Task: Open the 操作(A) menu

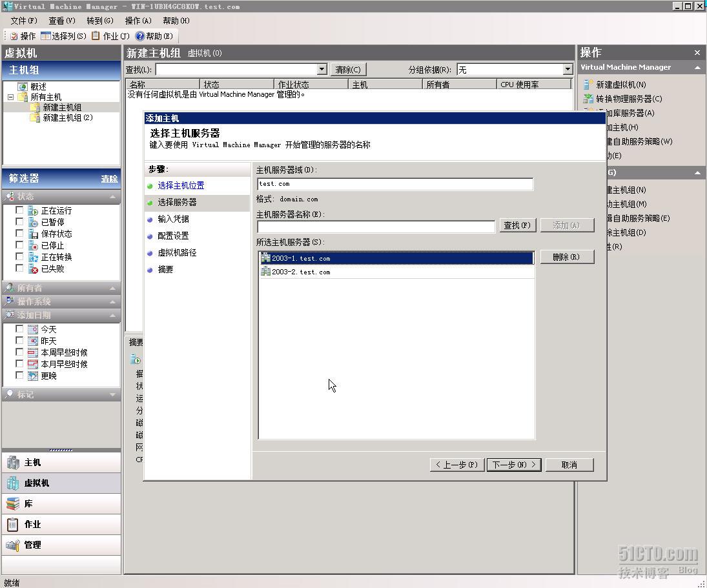Action: 138,21
